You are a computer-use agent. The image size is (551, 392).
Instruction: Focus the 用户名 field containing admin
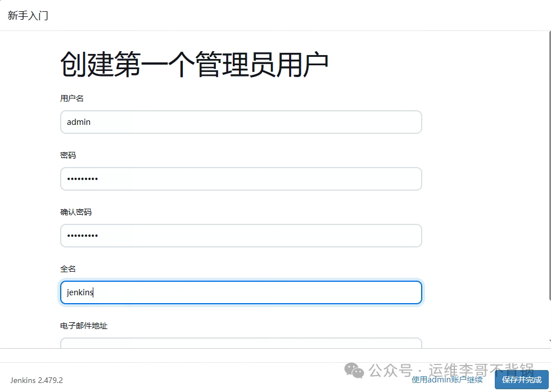(x=241, y=122)
